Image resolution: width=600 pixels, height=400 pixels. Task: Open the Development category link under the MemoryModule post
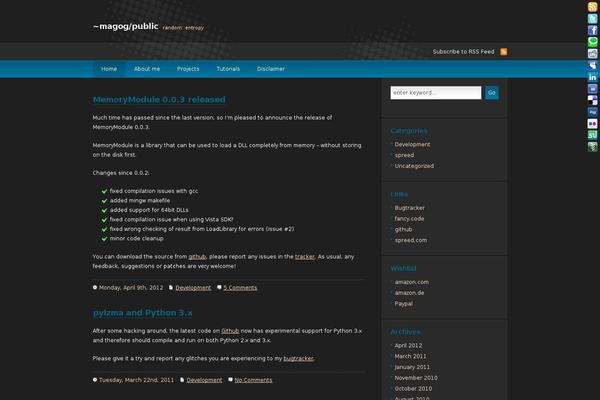point(193,288)
